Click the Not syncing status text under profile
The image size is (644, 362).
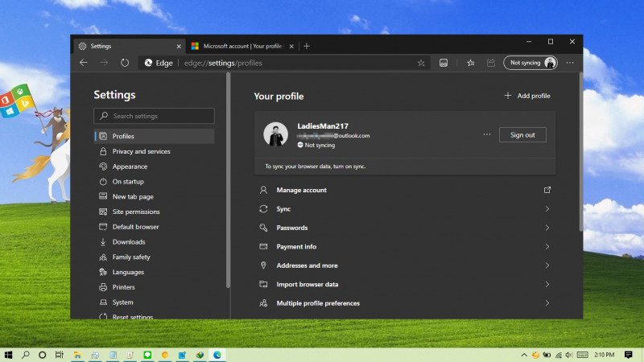point(320,146)
